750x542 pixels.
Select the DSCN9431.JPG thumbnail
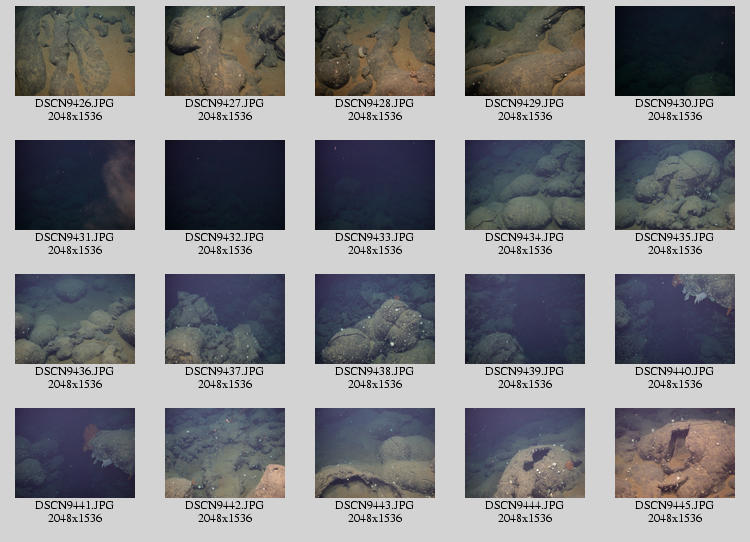coord(75,185)
